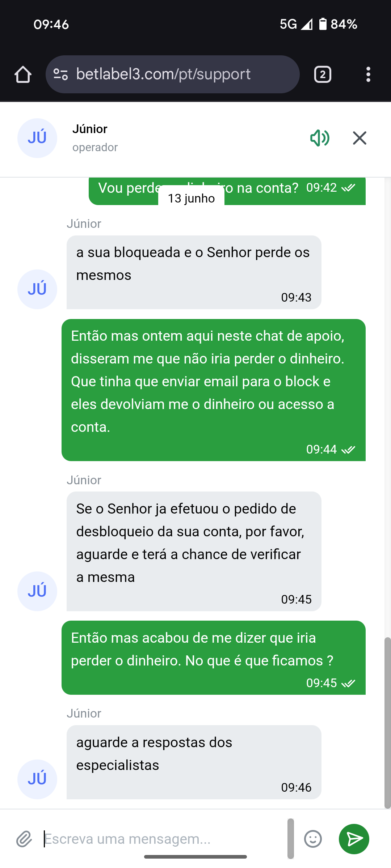Mute chat sound with speaker icon
The height and width of the screenshot is (868, 391).
pyautogui.click(x=320, y=138)
